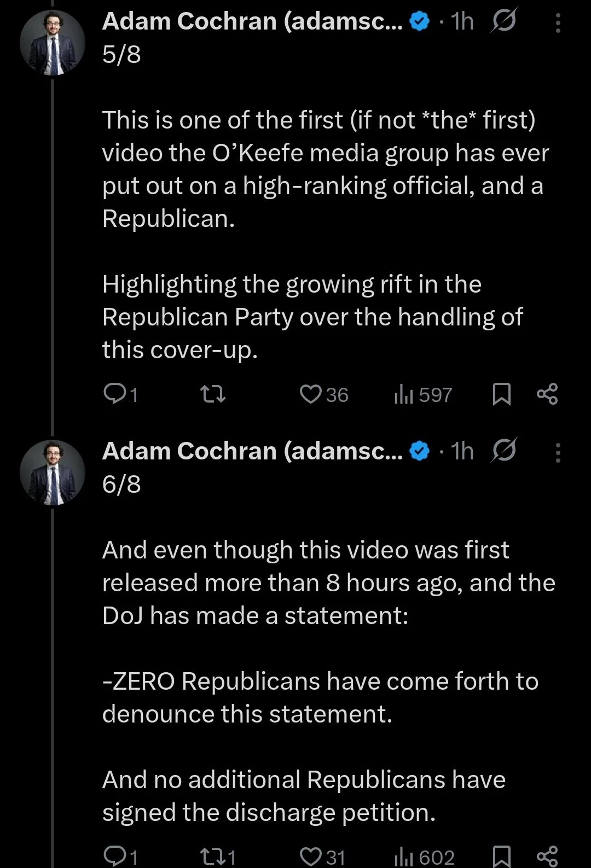
Task: Reply to the 5/8 tweet
Action: pos(114,394)
